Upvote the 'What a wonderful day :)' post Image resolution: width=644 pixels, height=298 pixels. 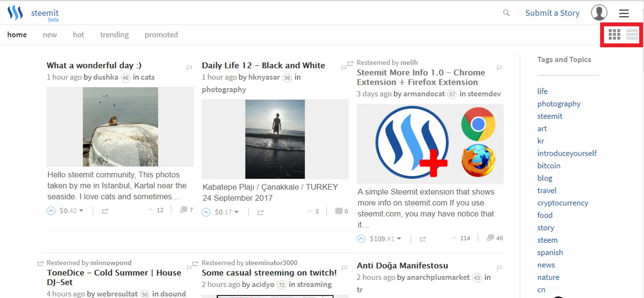coord(51,211)
